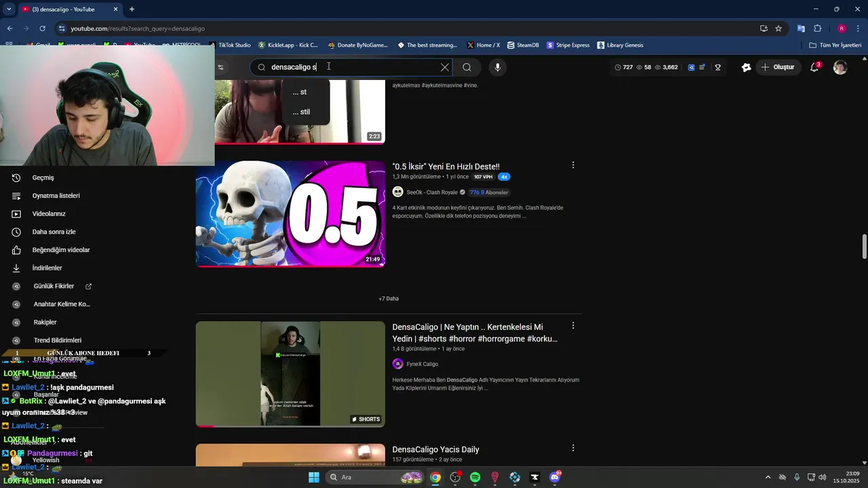Open Oynatma listeleri in the sidebar
Viewport: 868px width, 488px height.
pos(56,196)
